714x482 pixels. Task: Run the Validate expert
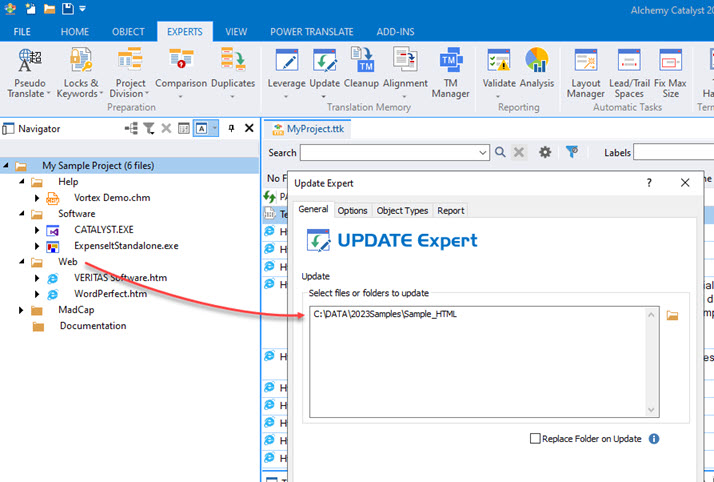[x=499, y=73]
